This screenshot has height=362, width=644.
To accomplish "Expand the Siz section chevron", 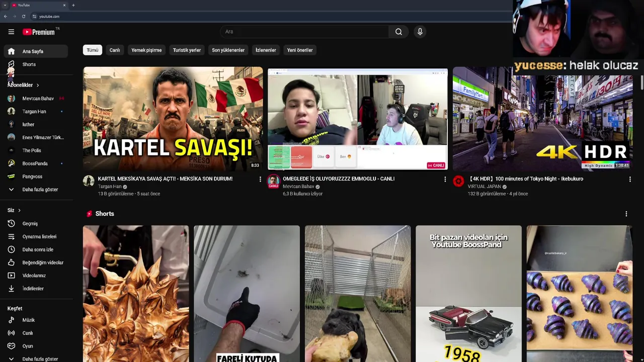I will coord(19,210).
